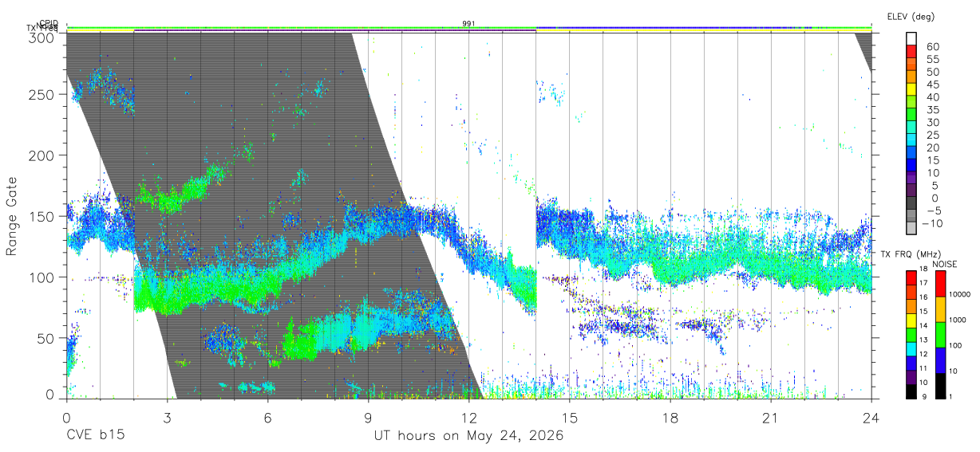Viewport: 980px width, 452px height.
Task: Click the '14' label on the TX FRQ scale
Action: tap(924, 327)
